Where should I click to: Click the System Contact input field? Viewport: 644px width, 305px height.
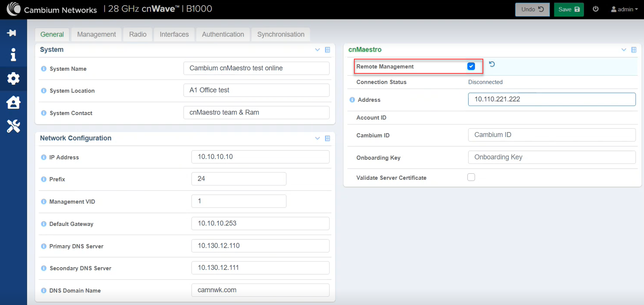point(256,112)
